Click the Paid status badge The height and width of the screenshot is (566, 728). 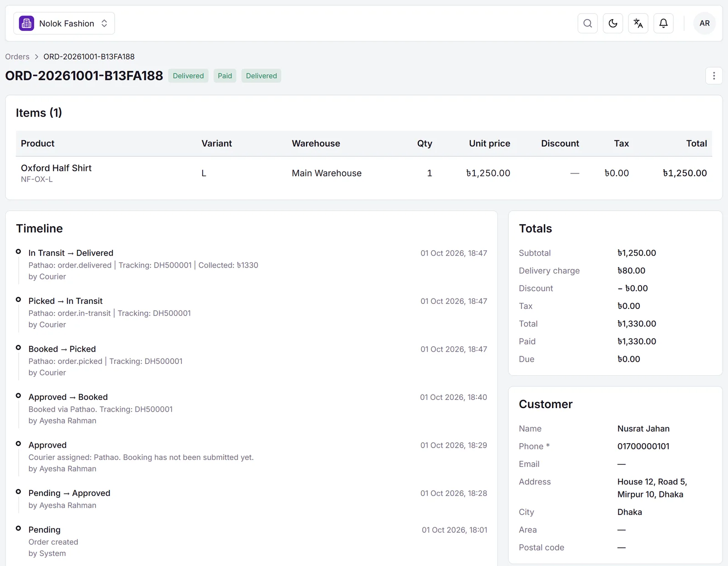click(x=225, y=76)
